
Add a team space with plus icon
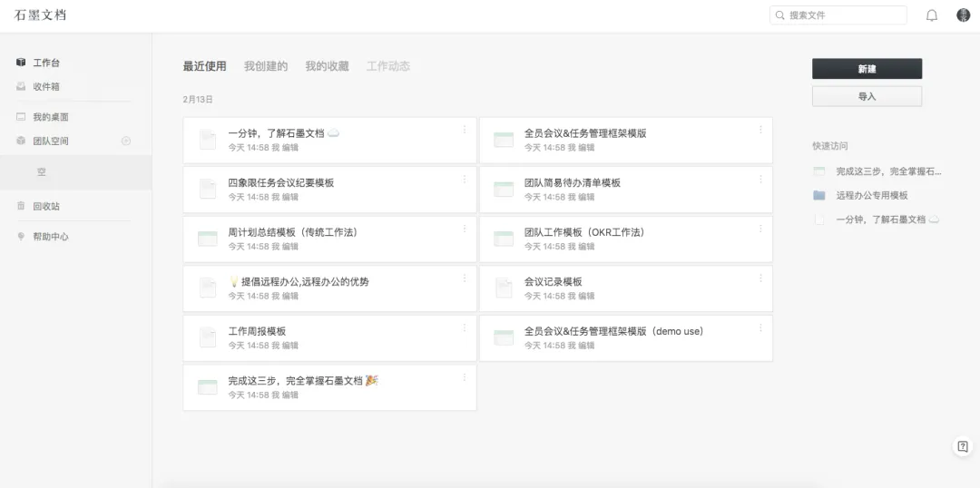[x=125, y=142]
